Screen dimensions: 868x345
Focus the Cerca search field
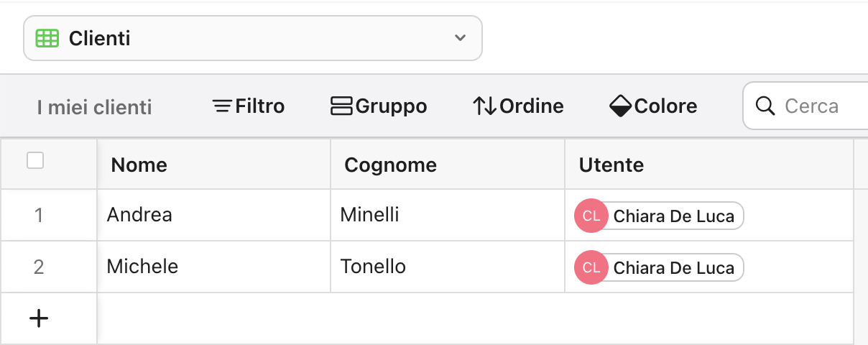819,106
